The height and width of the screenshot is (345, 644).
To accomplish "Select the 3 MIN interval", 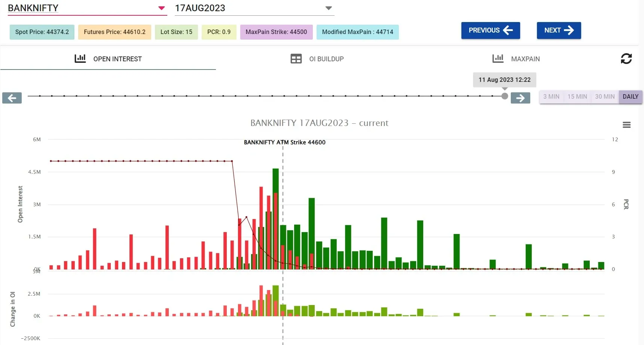I will point(551,96).
